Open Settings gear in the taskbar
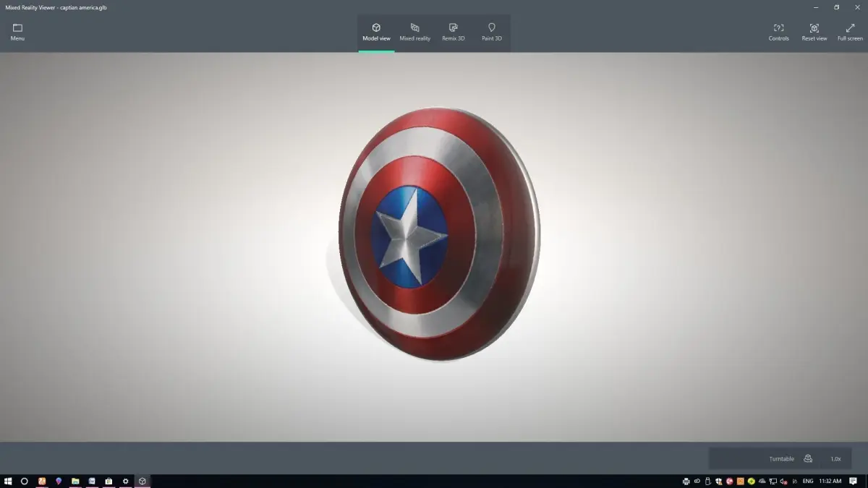868x488 pixels. click(x=125, y=481)
